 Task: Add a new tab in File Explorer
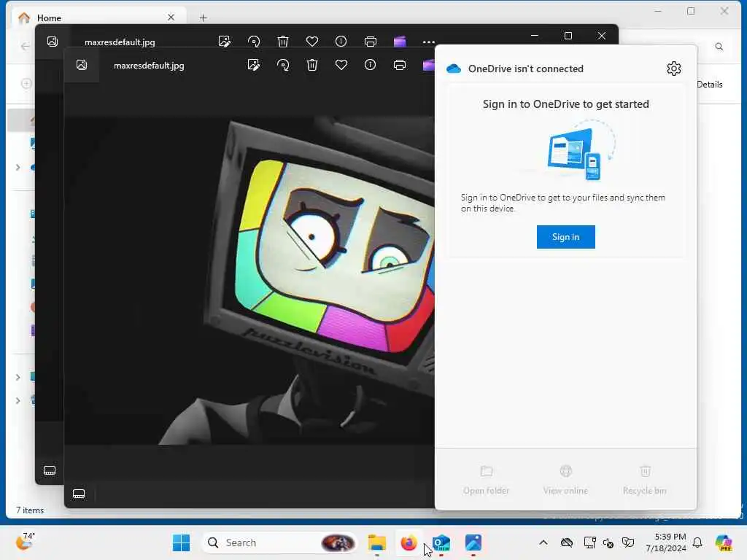coord(204,17)
